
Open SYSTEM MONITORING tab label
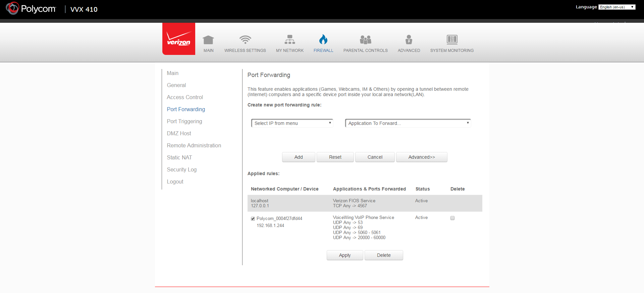point(452,51)
